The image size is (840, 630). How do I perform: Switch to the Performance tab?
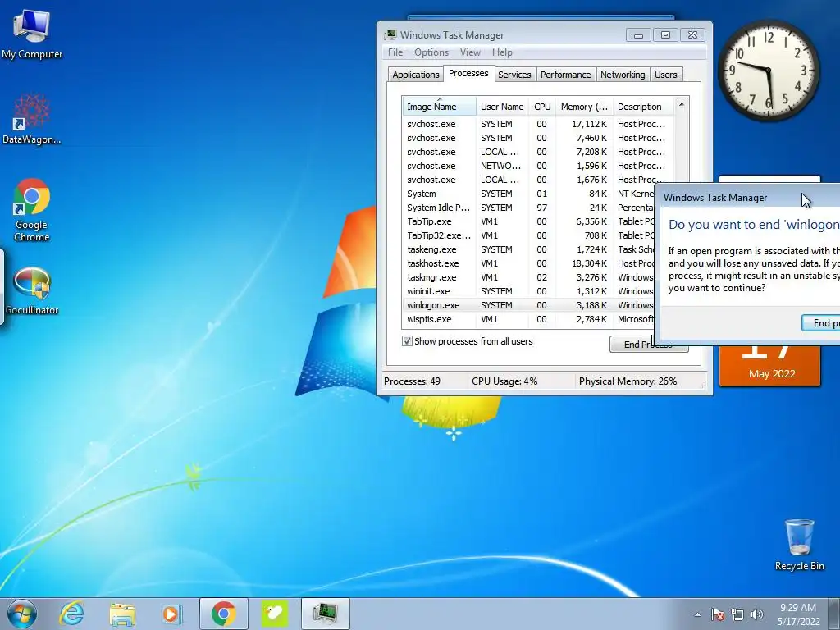coord(565,75)
